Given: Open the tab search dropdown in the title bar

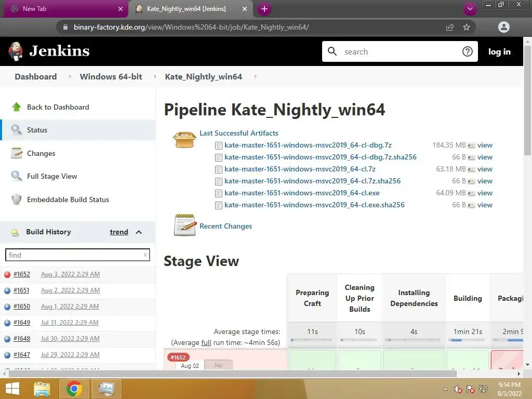Looking at the screenshot, I should click(x=470, y=9).
